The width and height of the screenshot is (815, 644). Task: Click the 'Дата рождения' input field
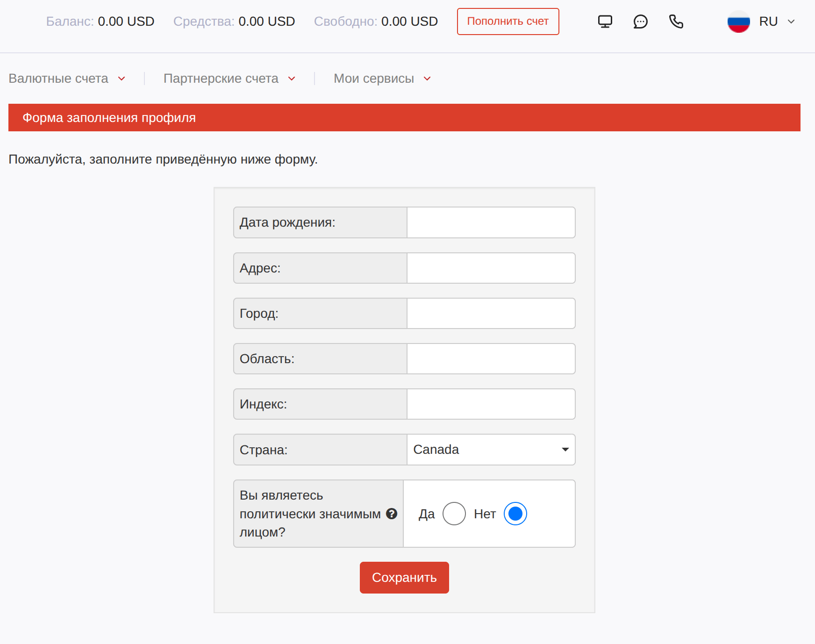tap(491, 222)
